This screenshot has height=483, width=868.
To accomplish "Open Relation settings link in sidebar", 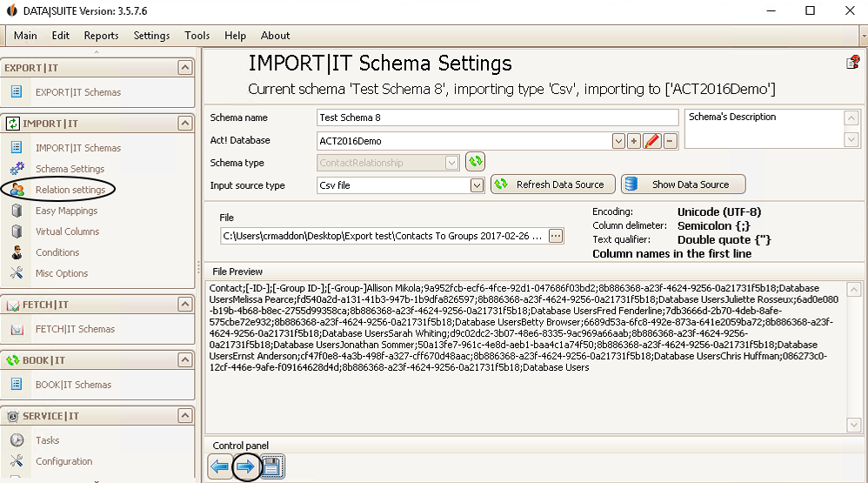I will coord(70,190).
